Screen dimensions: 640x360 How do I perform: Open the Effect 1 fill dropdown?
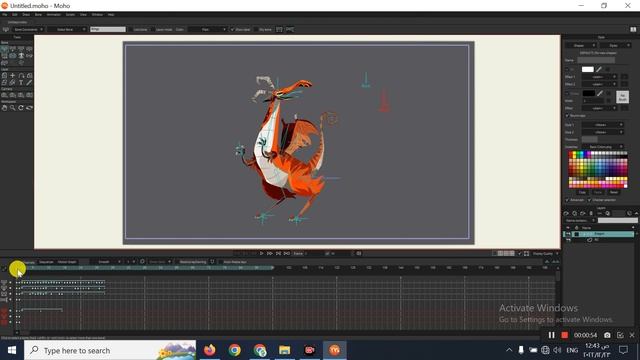pyautogui.click(x=600, y=77)
